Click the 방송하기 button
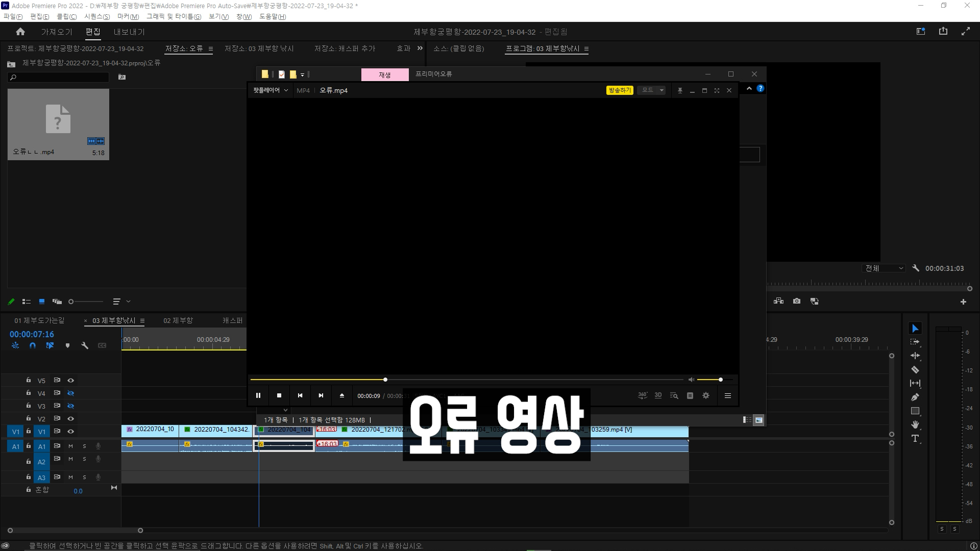This screenshot has height=551, width=980. (619, 90)
